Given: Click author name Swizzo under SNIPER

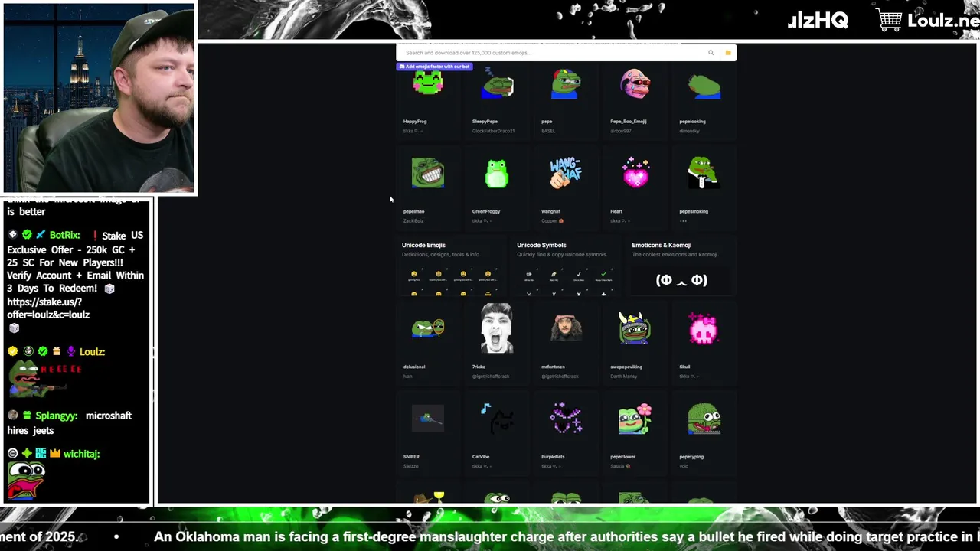Looking at the screenshot, I should tap(411, 466).
